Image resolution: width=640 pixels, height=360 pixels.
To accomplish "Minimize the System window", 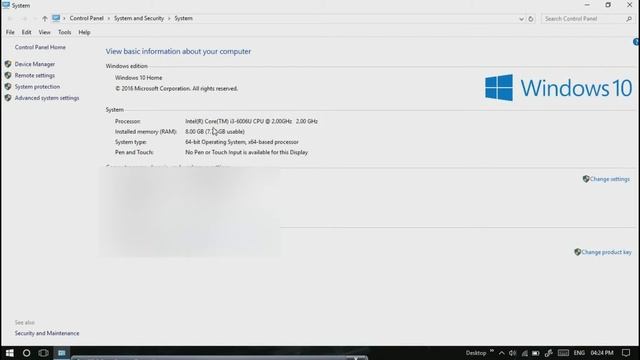I will click(587, 5).
